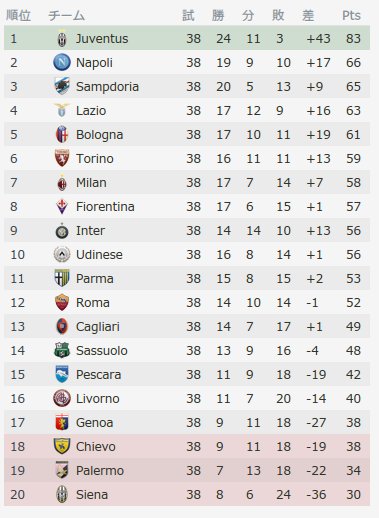379x518 pixels.
Task: Sort table by Pts column header
Action: pyautogui.click(x=351, y=16)
